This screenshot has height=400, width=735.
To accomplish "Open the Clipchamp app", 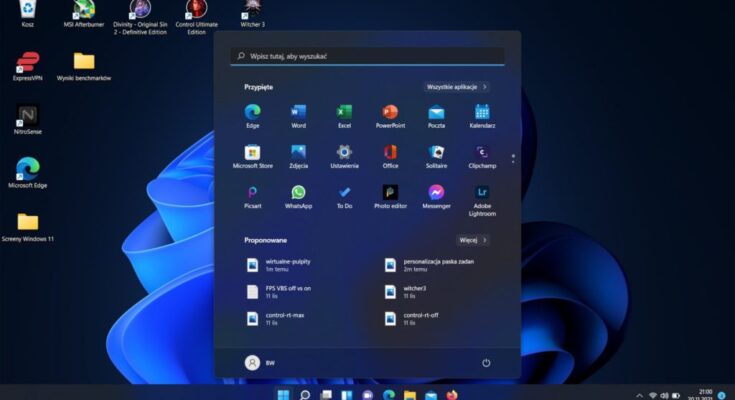I will pyautogui.click(x=482, y=152).
